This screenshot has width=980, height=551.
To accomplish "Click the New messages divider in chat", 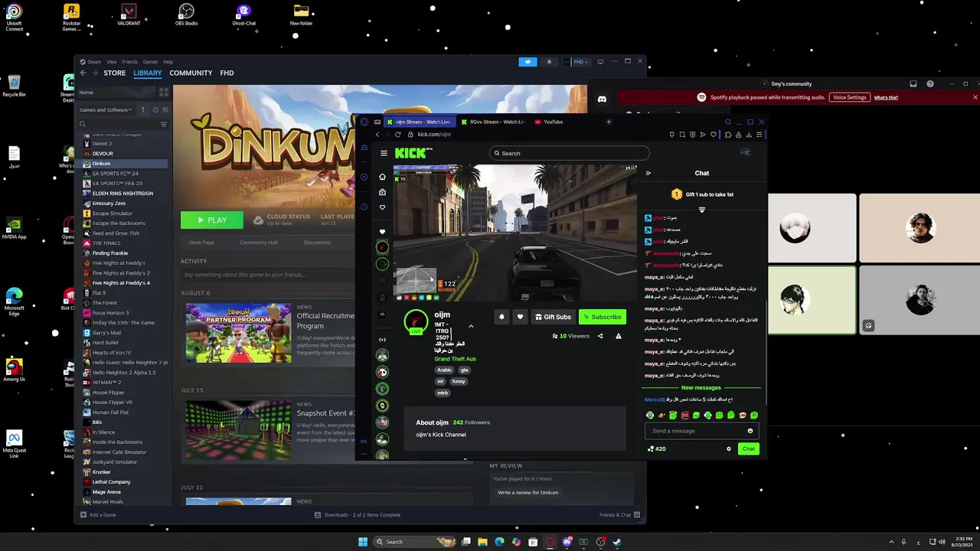I will coord(701,387).
